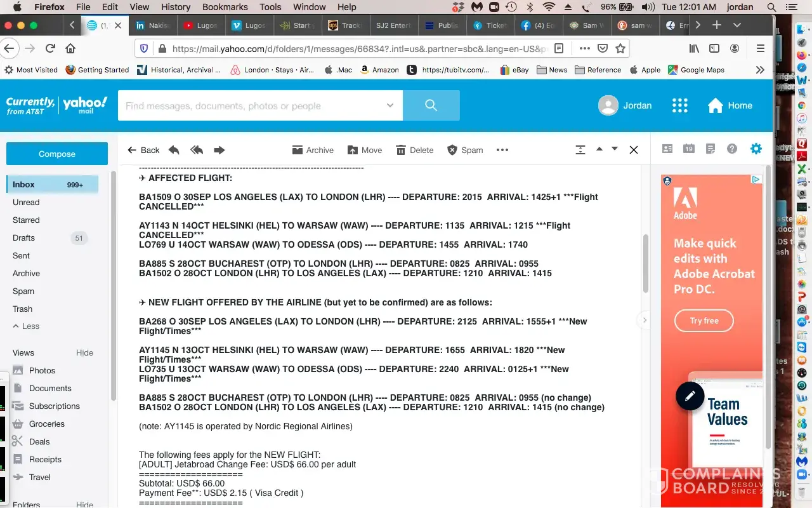Image resolution: width=812 pixels, height=508 pixels.
Task: Hide the Views section
Action: tap(84, 352)
